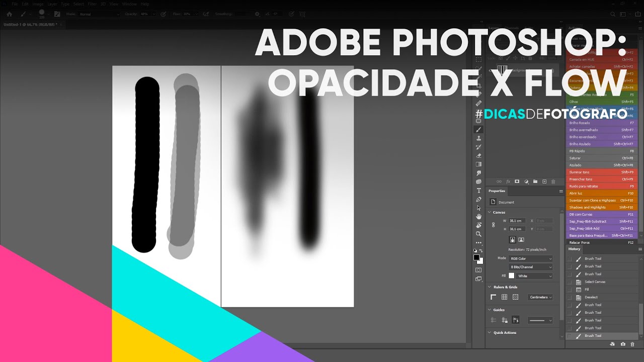Create new document from current state icon
644x362 pixels.
click(612, 344)
